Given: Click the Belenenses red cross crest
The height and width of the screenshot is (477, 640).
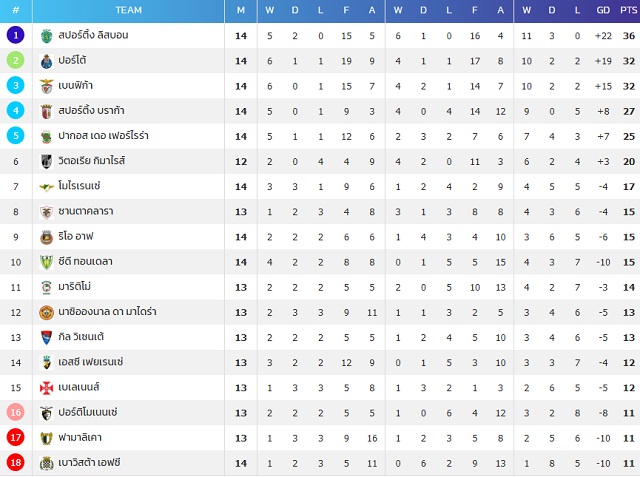Looking at the screenshot, I should [x=47, y=388].
